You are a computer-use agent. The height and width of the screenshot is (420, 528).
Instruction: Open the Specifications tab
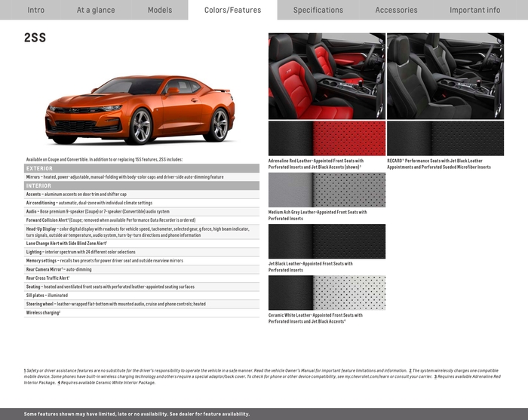tap(318, 10)
